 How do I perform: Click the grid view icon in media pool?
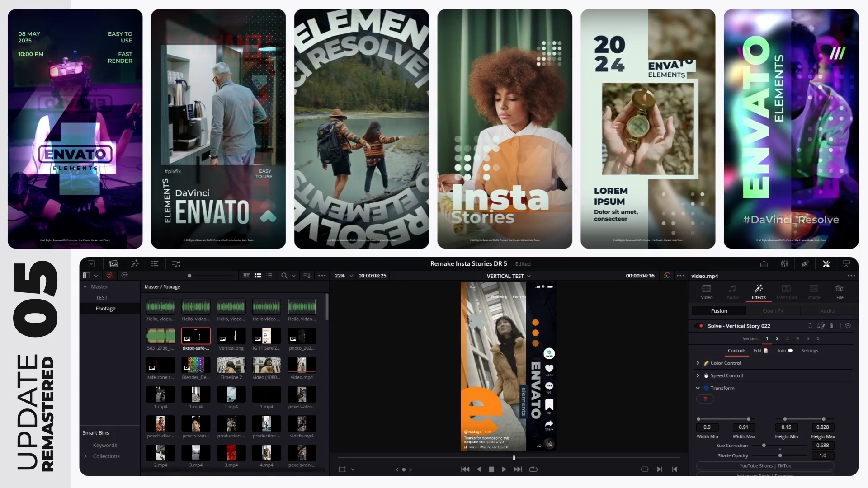pyautogui.click(x=258, y=275)
